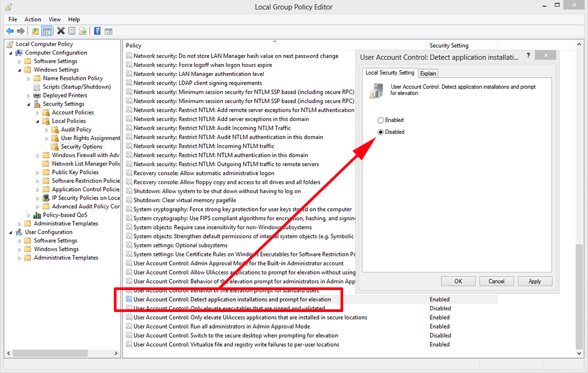
Task: Click the Up One Level folder icon
Action: coord(35,31)
